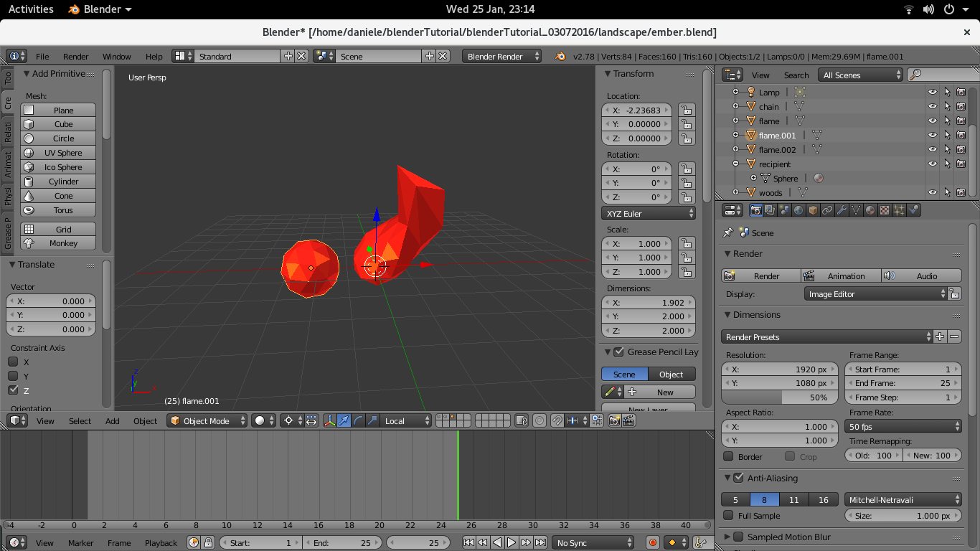
Task: Open the No Sync playback dropdown
Action: 593,543
